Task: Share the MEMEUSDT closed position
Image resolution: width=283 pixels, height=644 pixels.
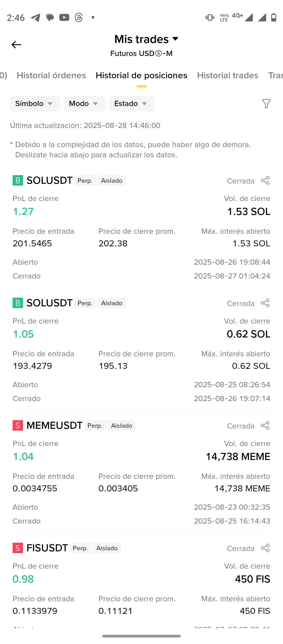Action: [265, 425]
